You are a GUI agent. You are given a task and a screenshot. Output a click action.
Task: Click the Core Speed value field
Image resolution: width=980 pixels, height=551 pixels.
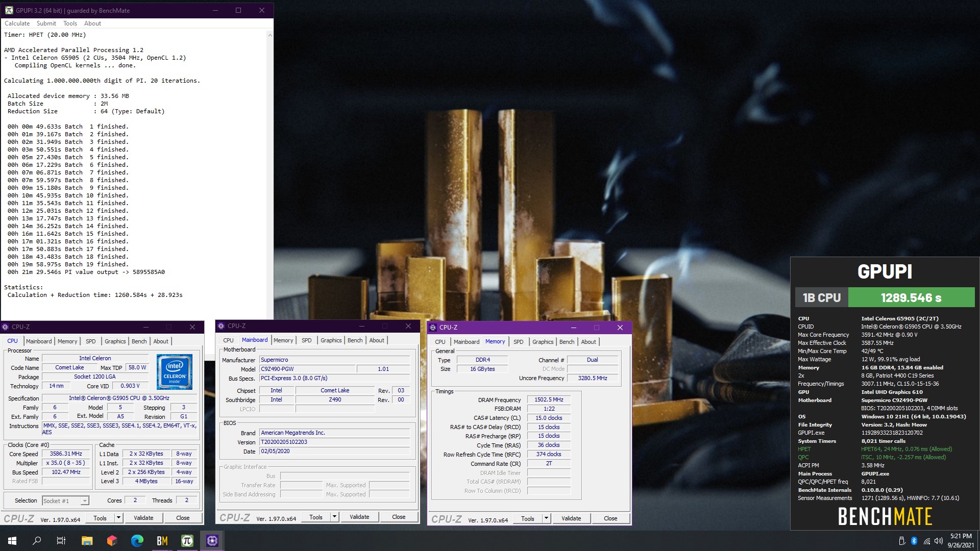coord(66,454)
